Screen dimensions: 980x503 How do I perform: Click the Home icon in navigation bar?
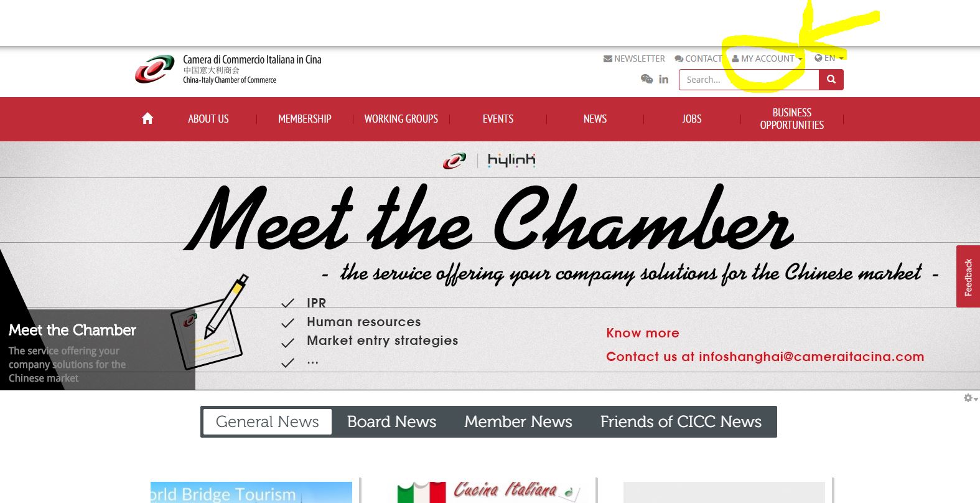147,118
